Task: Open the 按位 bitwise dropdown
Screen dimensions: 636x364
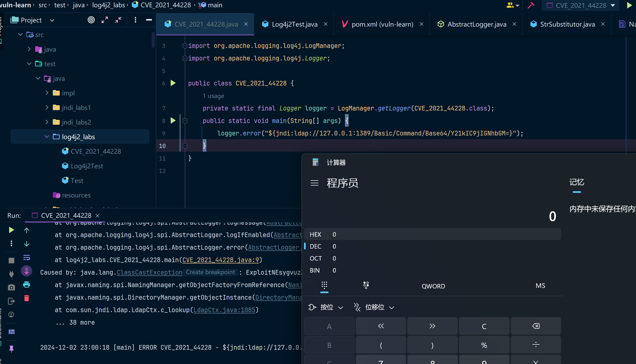Action: [x=326, y=307]
